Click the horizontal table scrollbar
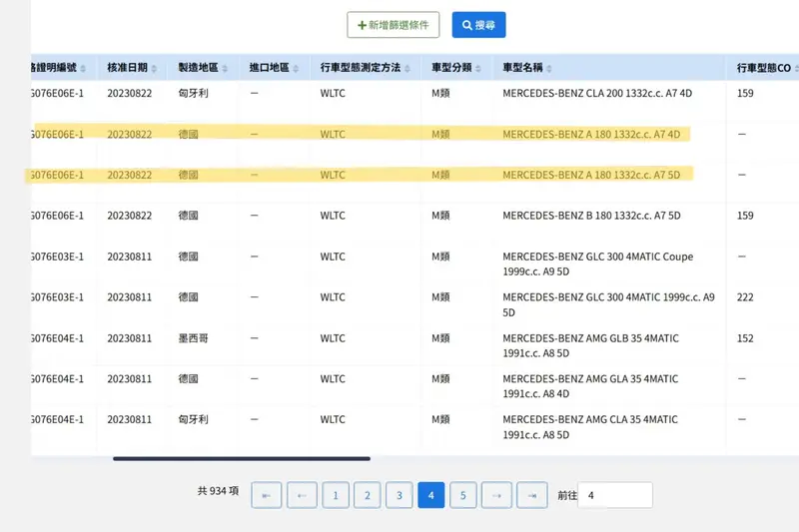 [242, 459]
